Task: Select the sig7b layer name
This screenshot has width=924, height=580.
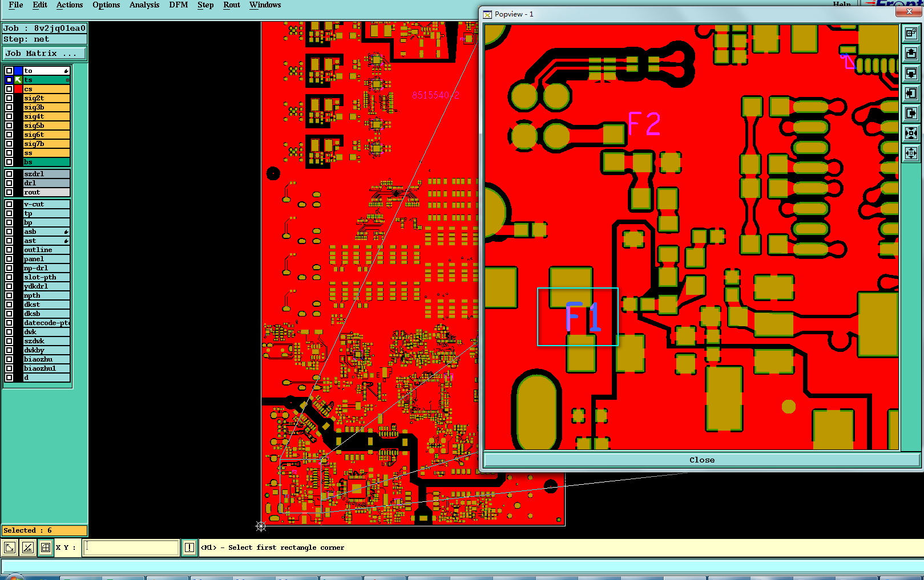Action: [x=46, y=144]
